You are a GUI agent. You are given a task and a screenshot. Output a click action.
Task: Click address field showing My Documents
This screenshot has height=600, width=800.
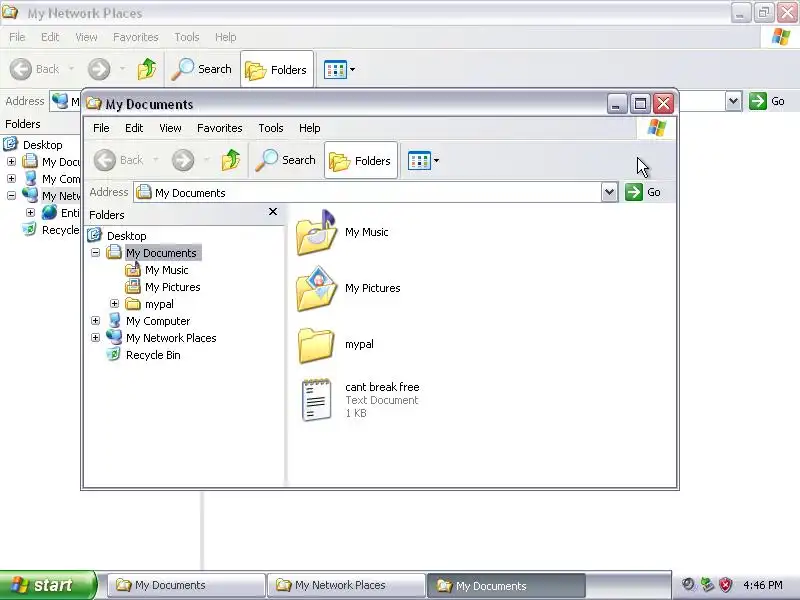(x=368, y=192)
